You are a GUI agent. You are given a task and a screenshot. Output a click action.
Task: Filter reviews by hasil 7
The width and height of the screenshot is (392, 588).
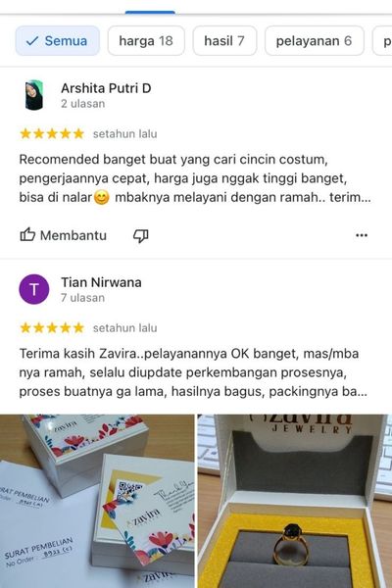tap(224, 41)
